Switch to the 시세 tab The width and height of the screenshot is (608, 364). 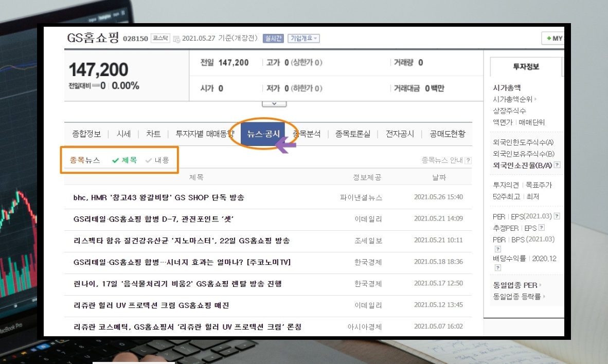pos(123,134)
